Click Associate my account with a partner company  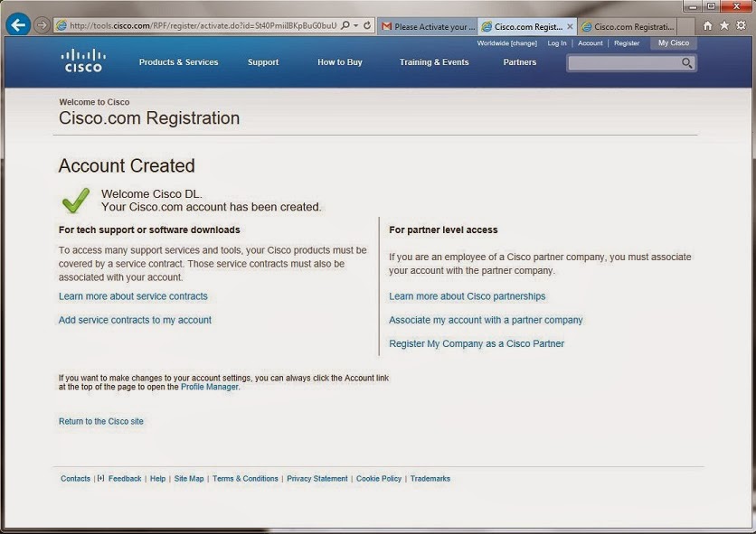486,320
